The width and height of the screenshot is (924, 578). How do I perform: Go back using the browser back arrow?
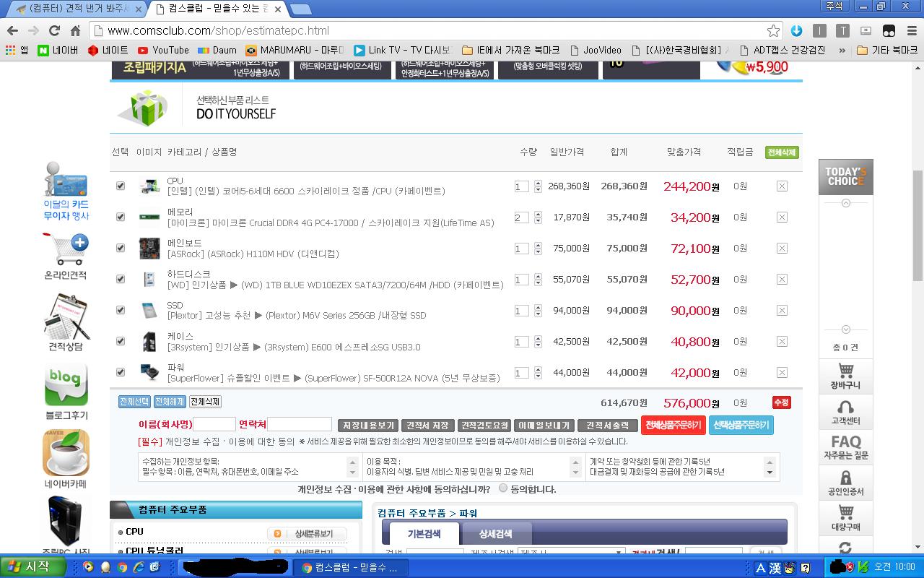12,30
